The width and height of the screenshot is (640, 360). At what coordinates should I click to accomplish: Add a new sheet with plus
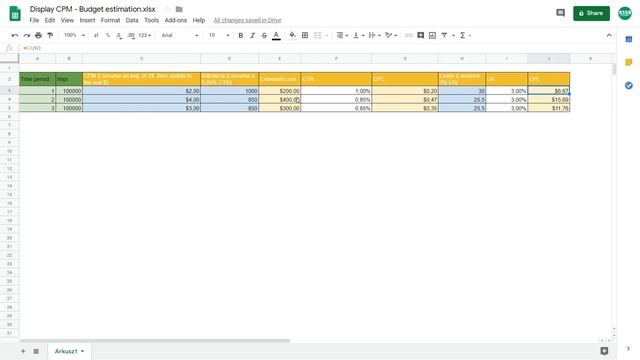click(23, 351)
